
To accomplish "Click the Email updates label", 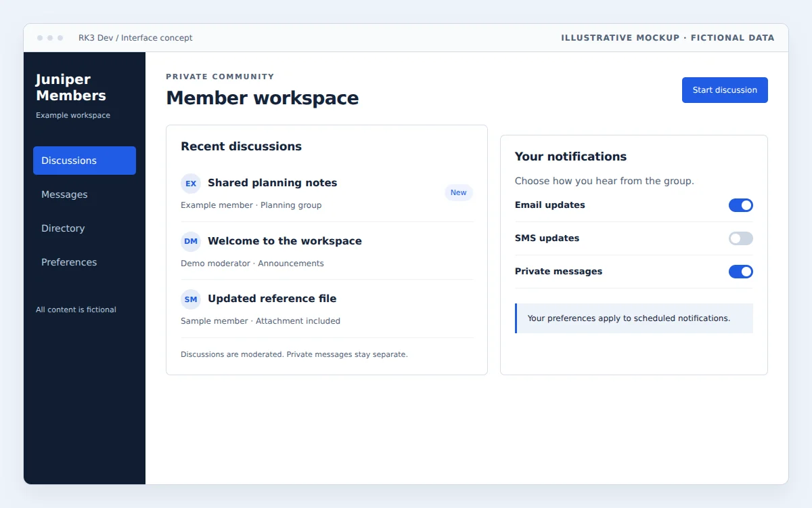I will point(550,205).
